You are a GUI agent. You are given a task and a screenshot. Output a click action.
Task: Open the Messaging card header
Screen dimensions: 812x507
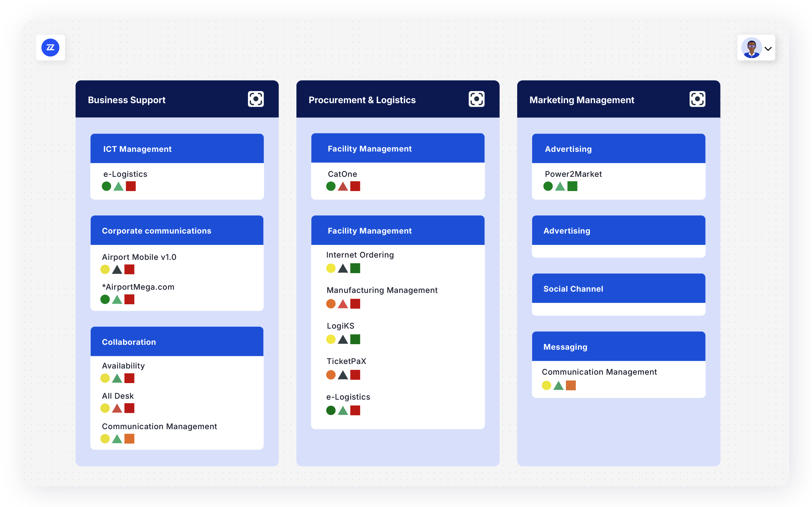[x=618, y=346]
